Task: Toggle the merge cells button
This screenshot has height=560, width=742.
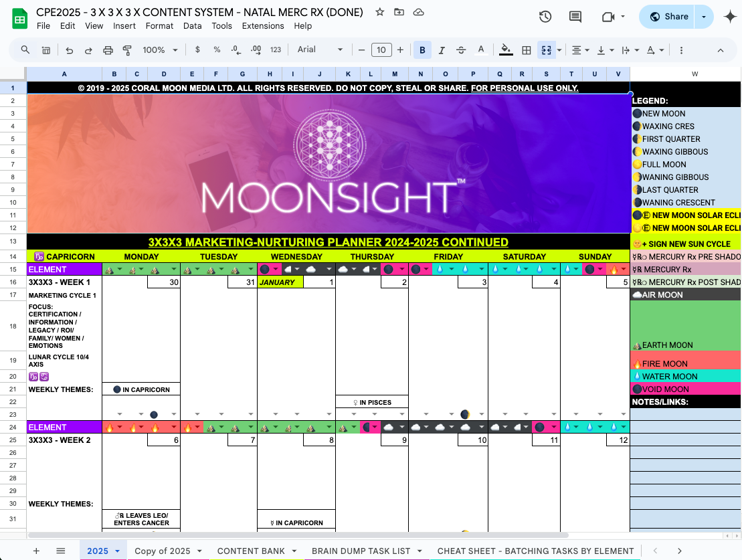Action: 547,50
